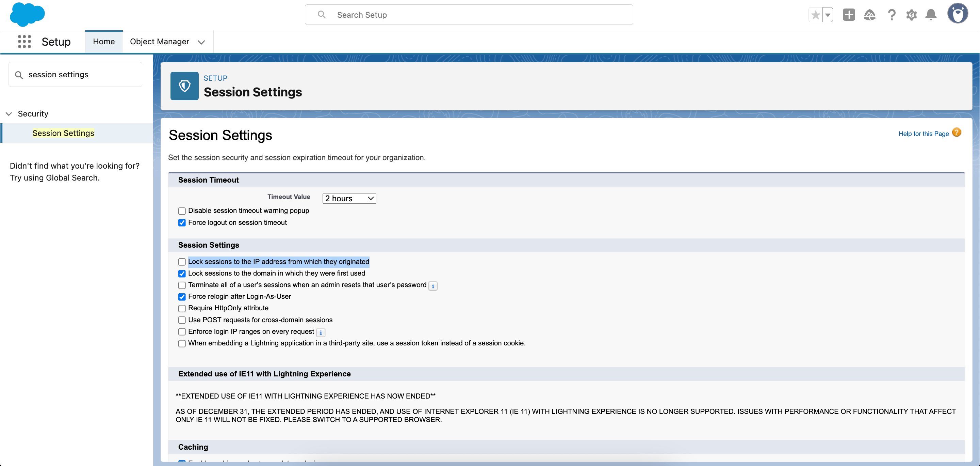Click the user avatar profile icon

click(957, 14)
